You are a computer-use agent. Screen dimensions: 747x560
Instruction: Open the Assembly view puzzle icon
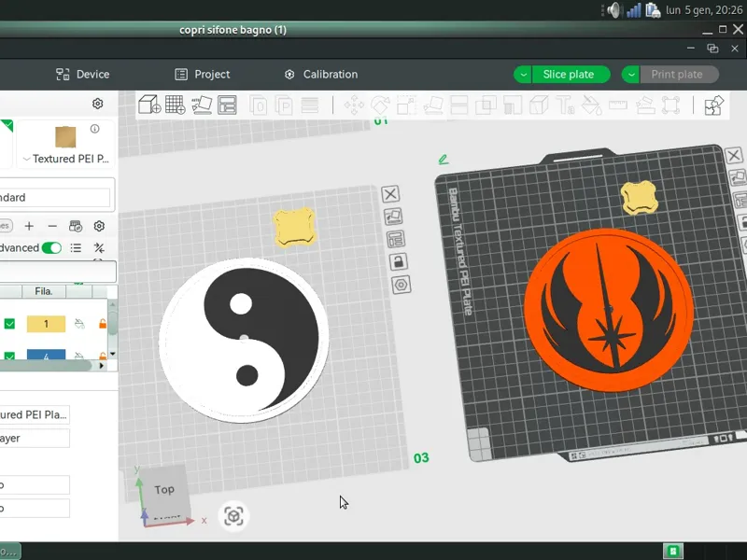click(x=713, y=105)
